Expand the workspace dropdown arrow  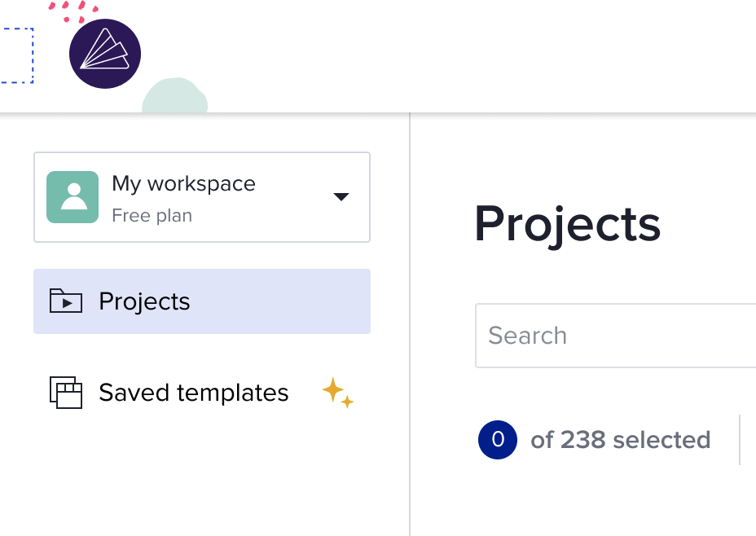pyautogui.click(x=341, y=197)
